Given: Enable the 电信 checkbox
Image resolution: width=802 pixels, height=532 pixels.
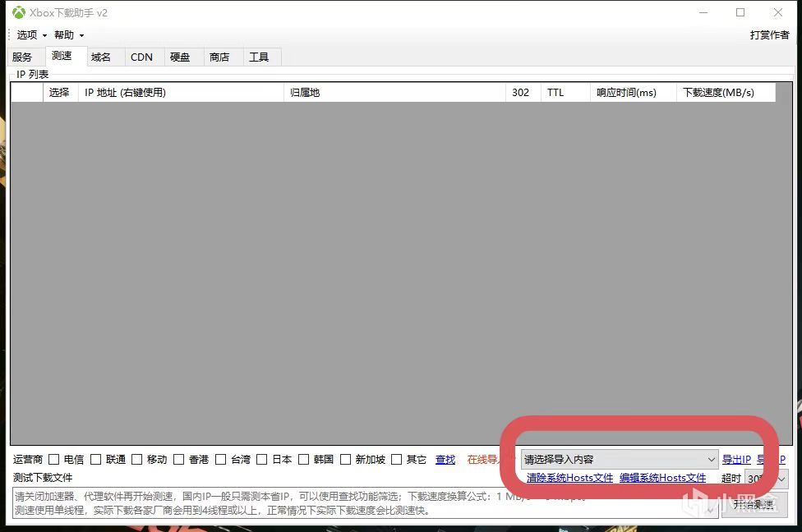Looking at the screenshot, I should point(53,460).
